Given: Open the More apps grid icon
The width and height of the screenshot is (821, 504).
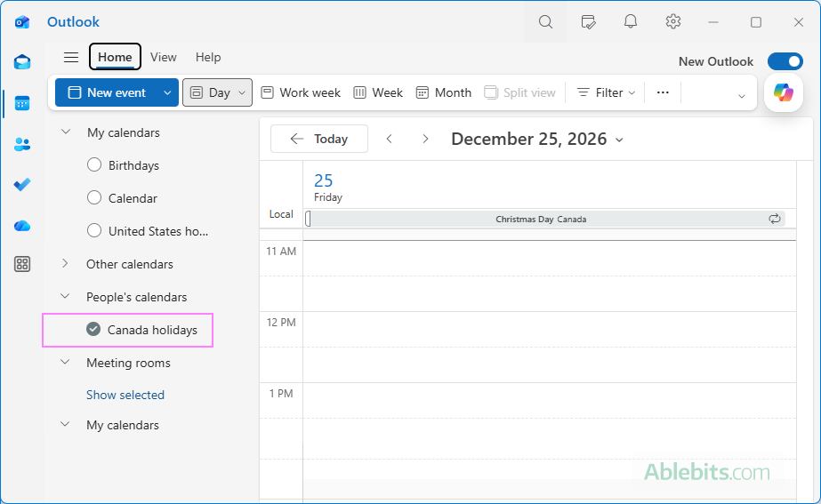Looking at the screenshot, I should (x=22, y=264).
